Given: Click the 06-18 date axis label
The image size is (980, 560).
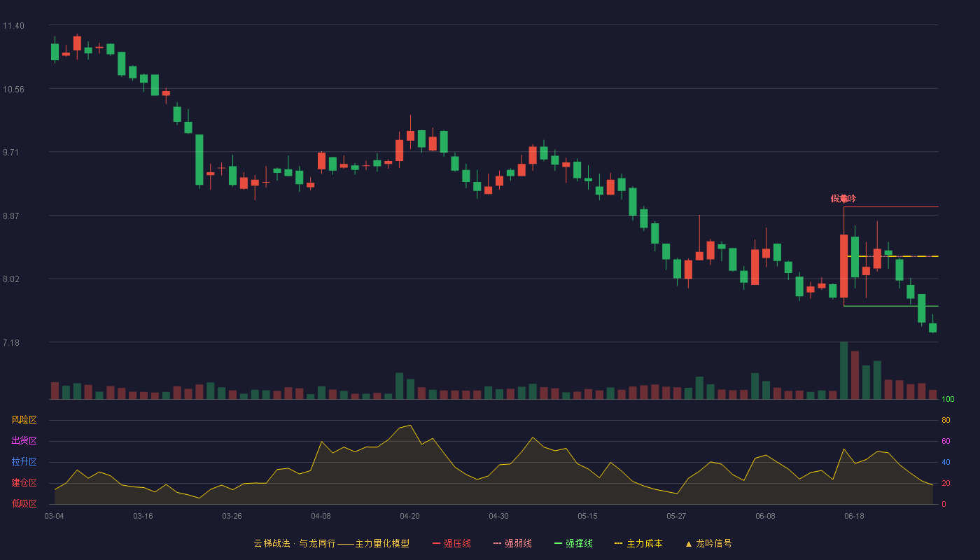Looking at the screenshot, I should click(854, 516).
